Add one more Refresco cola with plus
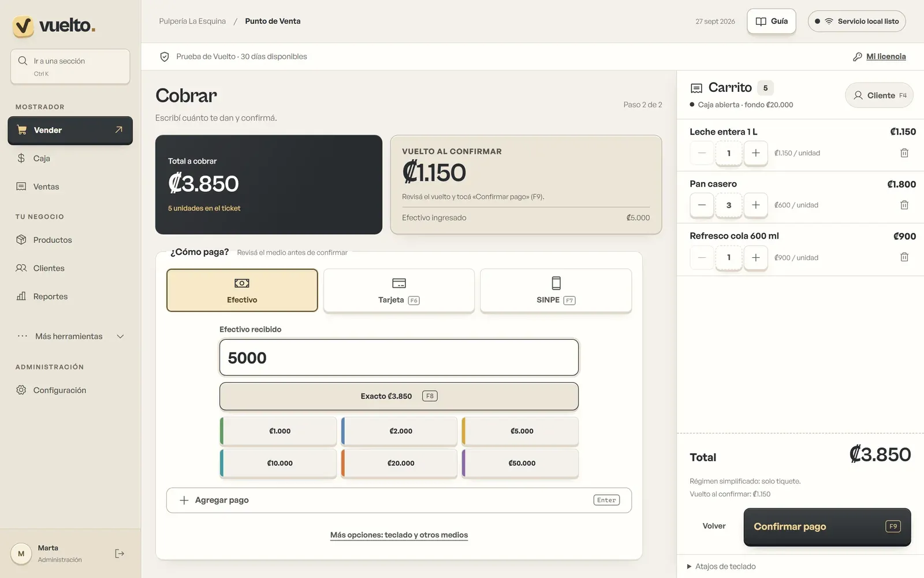924x578 pixels. click(755, 257)
